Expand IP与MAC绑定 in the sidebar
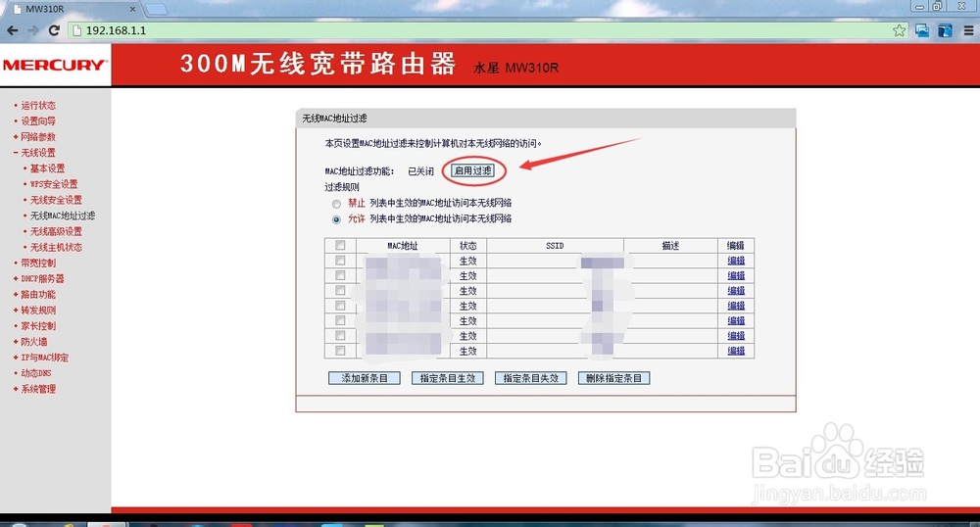 [45, 358]
